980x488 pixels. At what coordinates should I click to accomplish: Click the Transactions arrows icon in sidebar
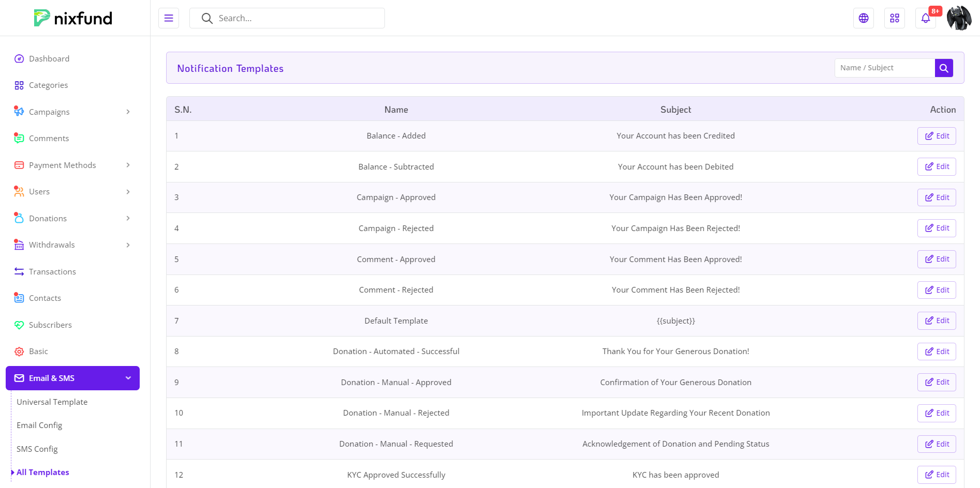tap(19, 272)
